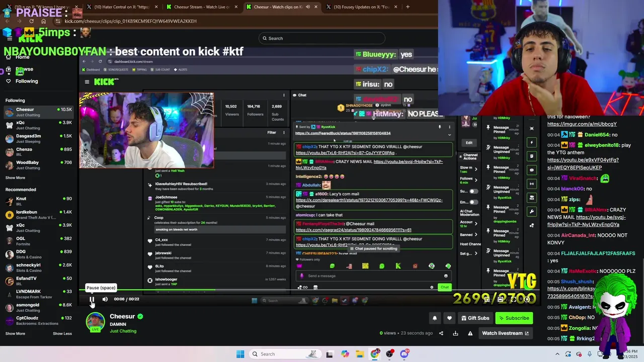Click the Edit button in the clip's dashboard
The width and height of the screenshot is (644, 362).
point(469,143)
